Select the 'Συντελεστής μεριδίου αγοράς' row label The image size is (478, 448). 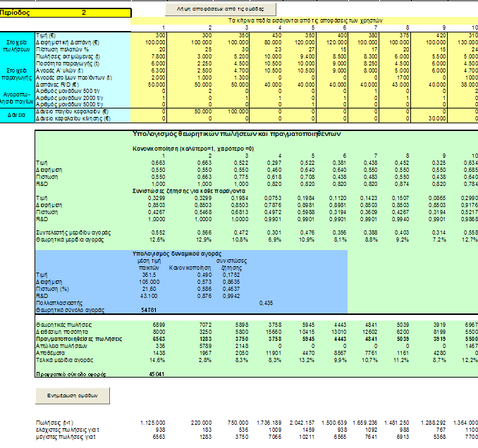pyautogui.click(x=73, y=232)
